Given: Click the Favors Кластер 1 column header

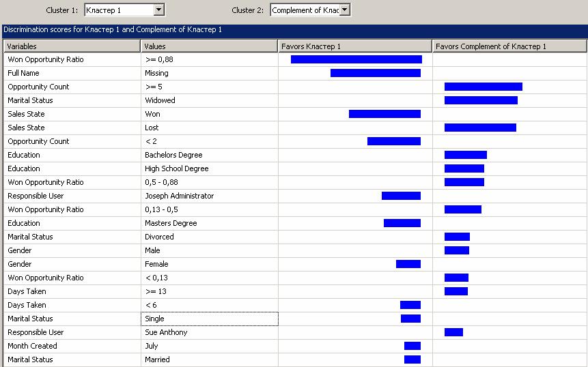Looking at the screenshot, I should [x=354, y=46].
